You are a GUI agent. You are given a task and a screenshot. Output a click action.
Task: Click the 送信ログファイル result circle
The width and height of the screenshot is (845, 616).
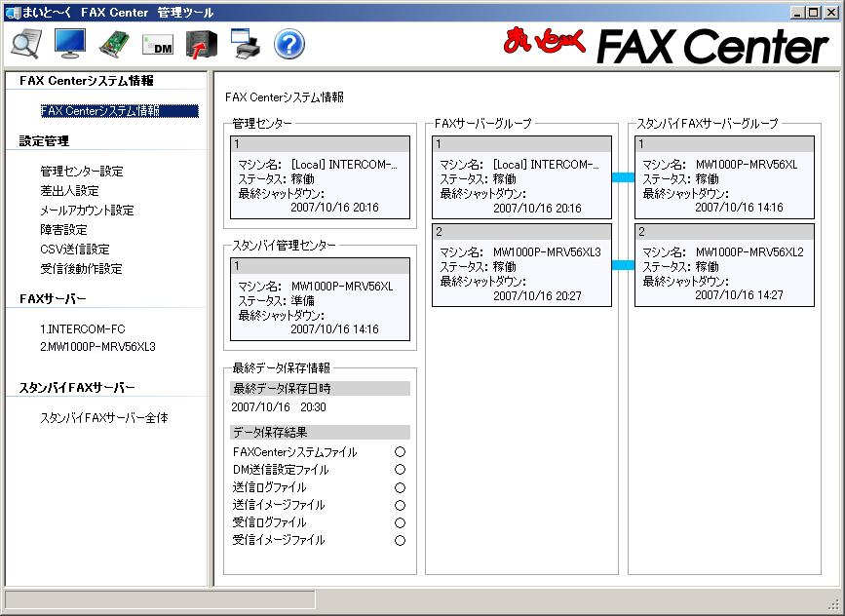click(400, 487)
